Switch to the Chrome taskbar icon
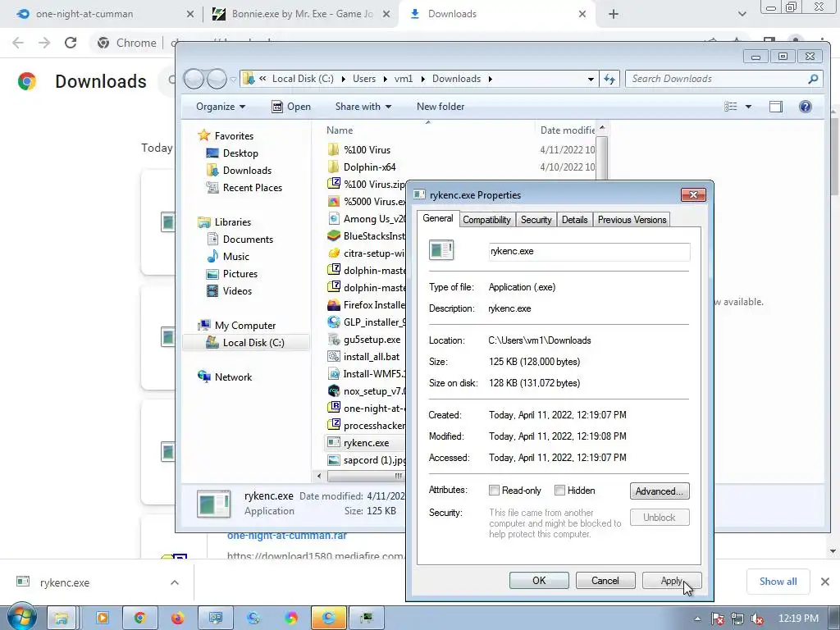 pyautogui.click(x=139, y=619)
